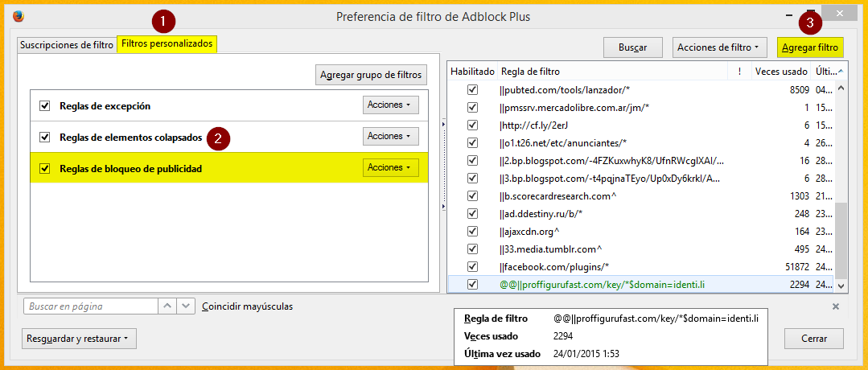Toggle Reglas de bloqueo de publicidad checkbox
Screen dimensions: 868x370
click(45, 168)
